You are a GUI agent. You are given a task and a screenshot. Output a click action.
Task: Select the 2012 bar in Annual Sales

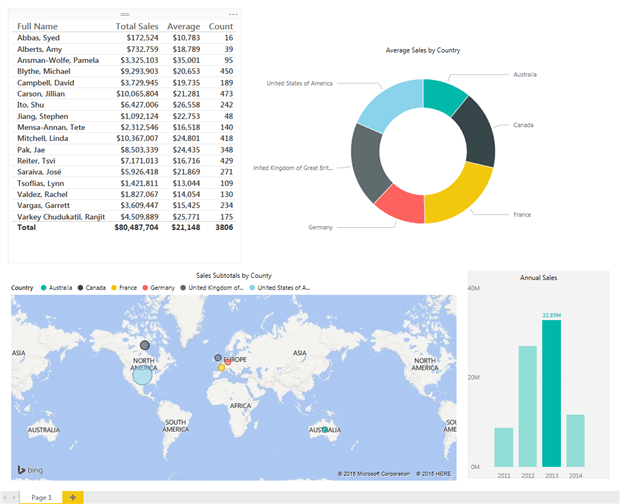pos(527,406)
